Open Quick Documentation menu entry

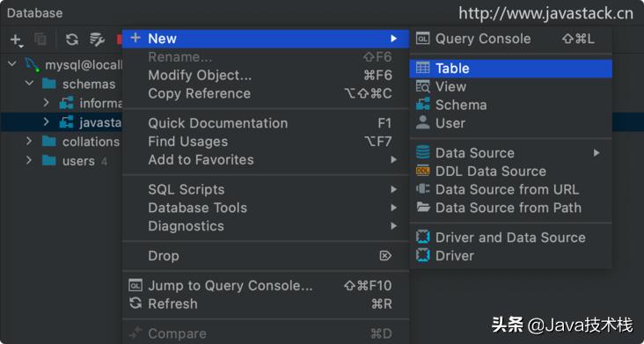click(266, 123)
